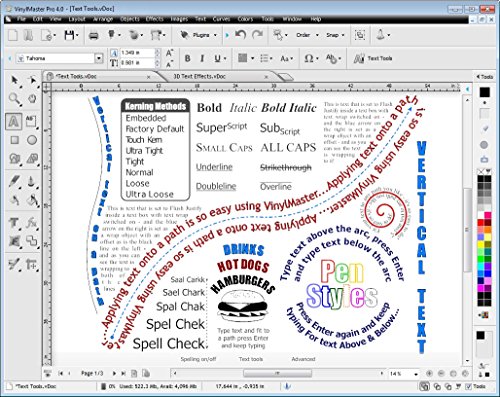Open the File menu
Viewport: 500px width, 397px height.
pyautogui.click(x=21, y=19)
